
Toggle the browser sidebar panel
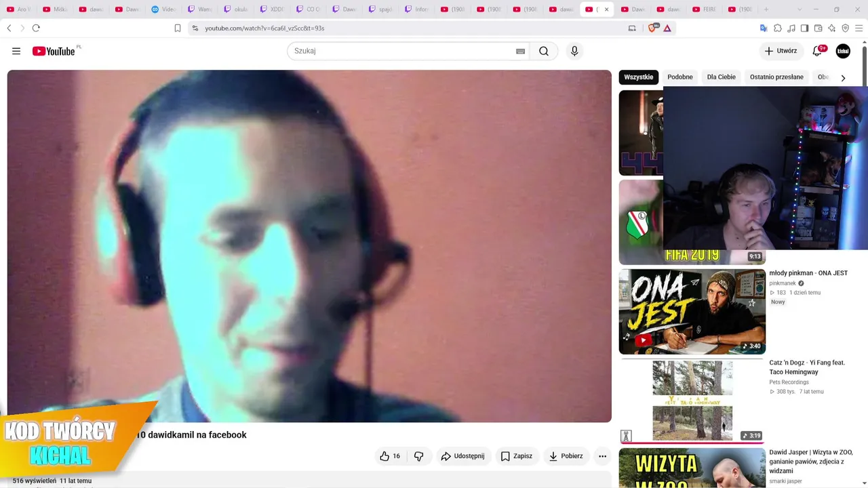[x=804, y=28]
